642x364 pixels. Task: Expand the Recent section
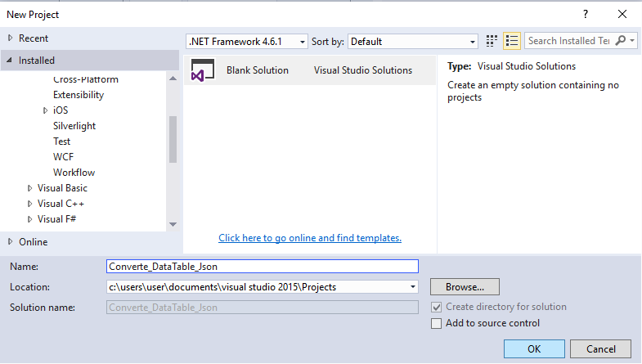(11, 38)
